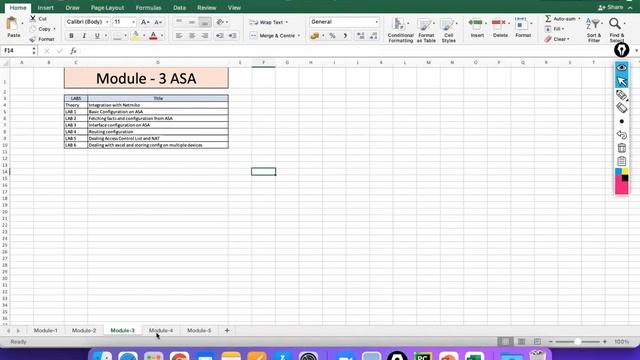Select the Module-5 sheet tab
Viewport: 640px width, 360px height.
tap(199, 330)
